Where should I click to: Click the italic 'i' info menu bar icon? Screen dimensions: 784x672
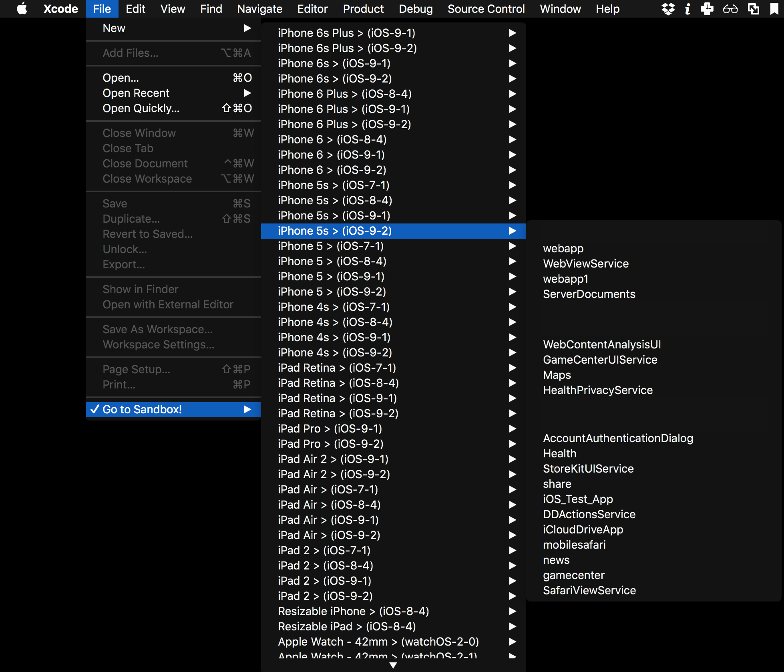tap(688, 8)
